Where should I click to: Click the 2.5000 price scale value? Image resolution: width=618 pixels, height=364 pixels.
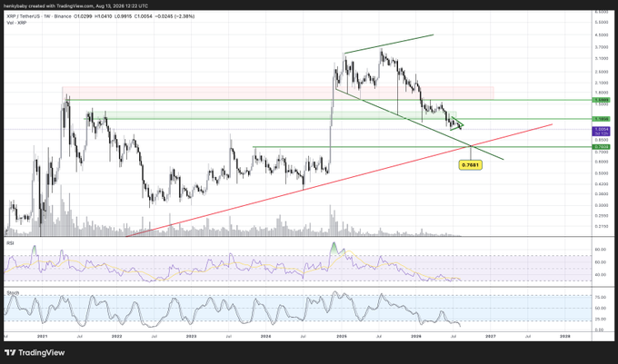point(602,72)
